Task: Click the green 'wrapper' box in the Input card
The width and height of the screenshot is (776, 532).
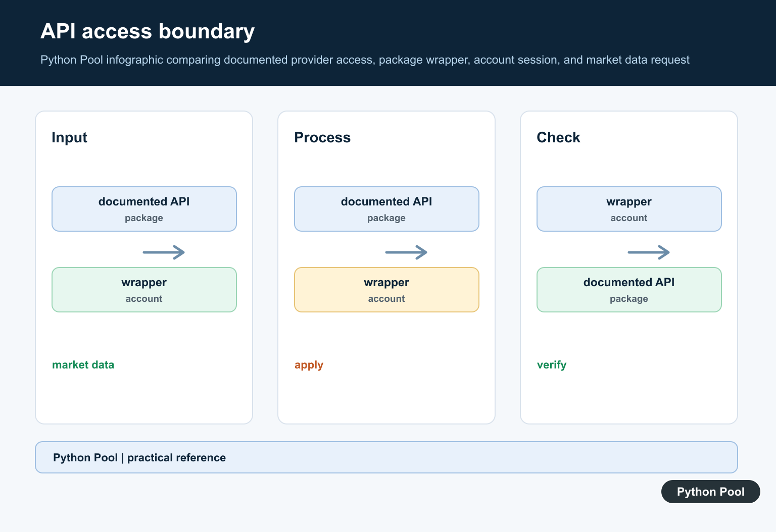Action: [144, 290]
